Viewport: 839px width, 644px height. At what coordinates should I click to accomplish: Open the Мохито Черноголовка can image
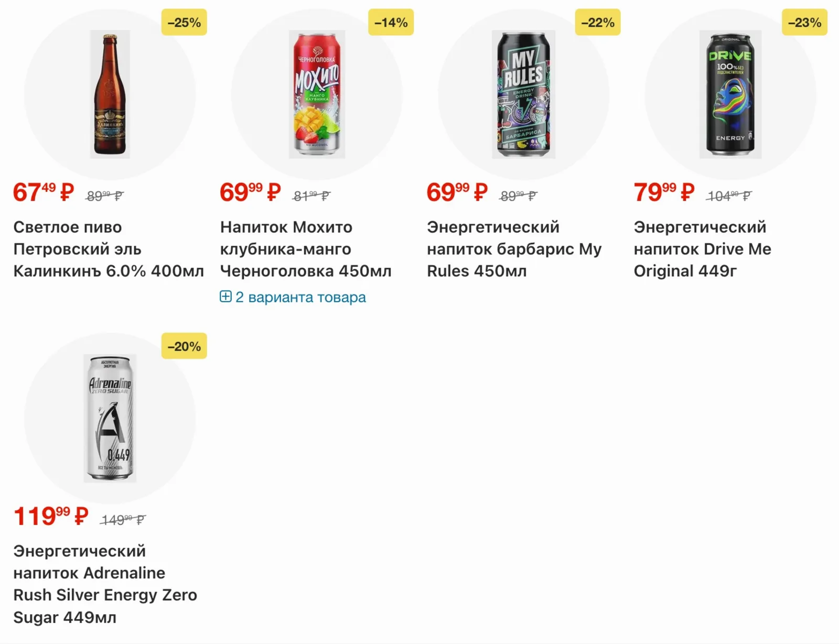(x=317, y=94)
